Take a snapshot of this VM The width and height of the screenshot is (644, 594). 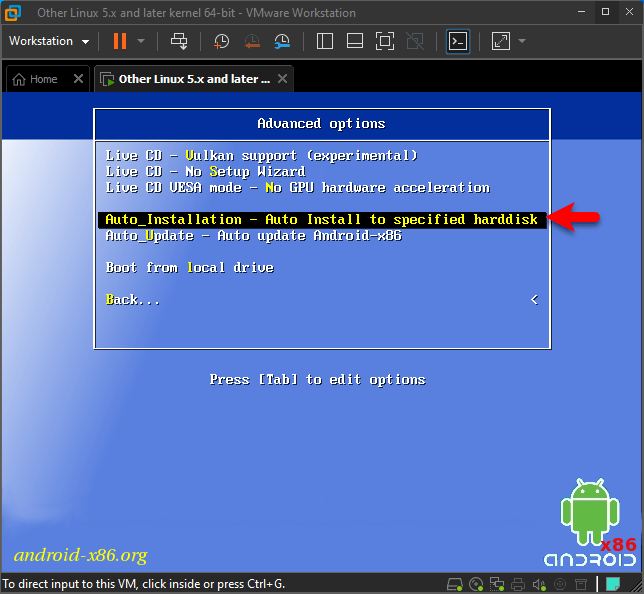[x=221, y=41]
